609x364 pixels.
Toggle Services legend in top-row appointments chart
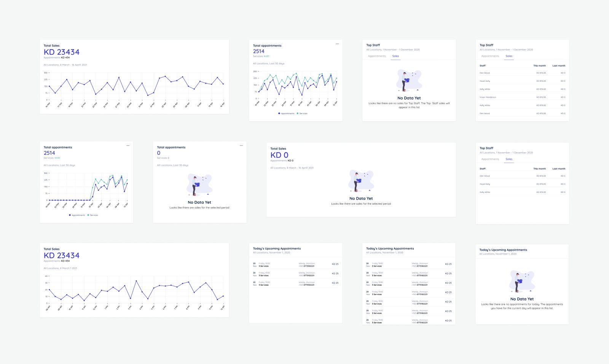[302, 113]
